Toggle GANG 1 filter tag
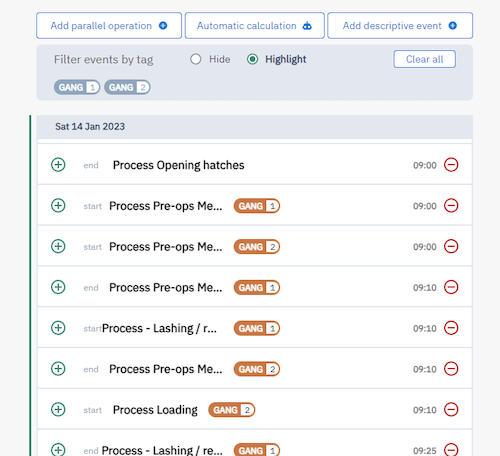Screen dimensions: 500x456 tap(77, 87)
